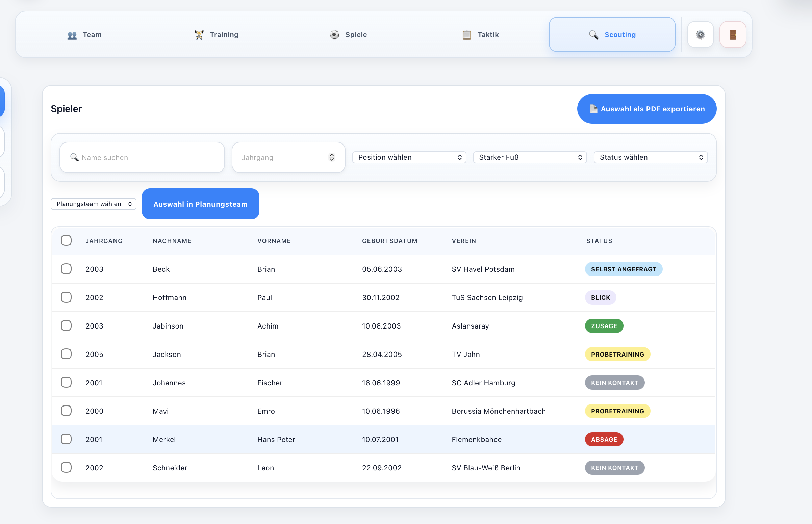Image resolution: width=812 pixels, height=524 pixels.
Task: Click the magnifier icon in the Scouting tab
Action: click(593, 35)
